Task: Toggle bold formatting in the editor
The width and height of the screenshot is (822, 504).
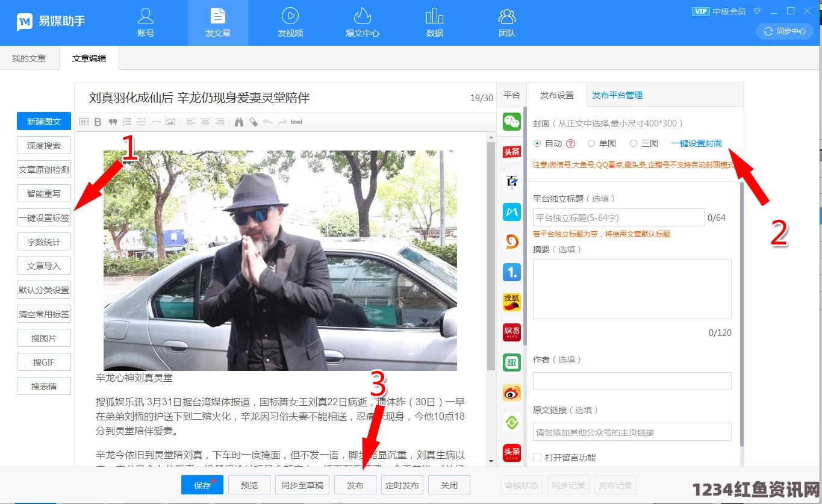Action: [98, 122]
